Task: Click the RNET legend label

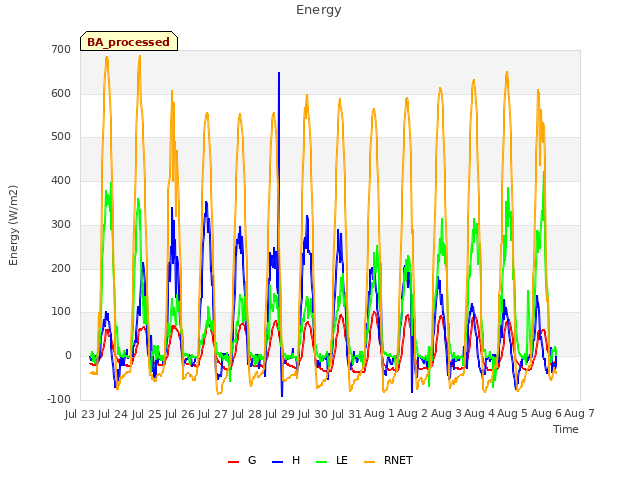Action: [x=398, y=460]
